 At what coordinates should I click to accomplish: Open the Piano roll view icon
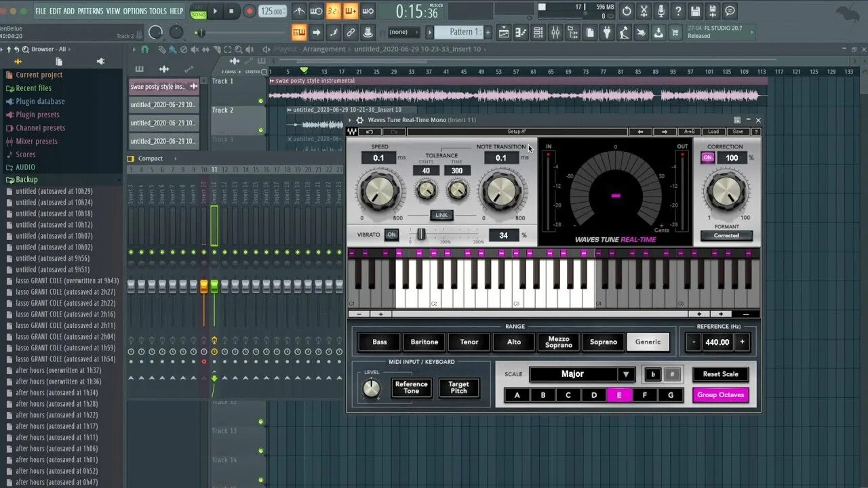pyautogui.click(x=521, y=32)
